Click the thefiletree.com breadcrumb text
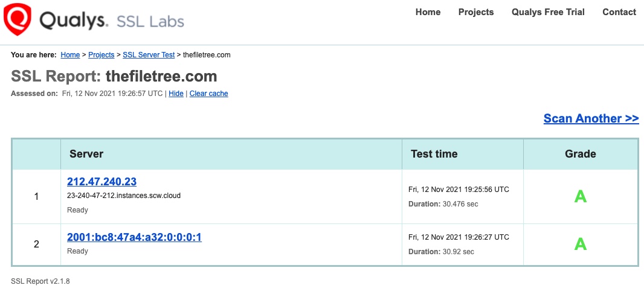644x288 pixels. 207,54
